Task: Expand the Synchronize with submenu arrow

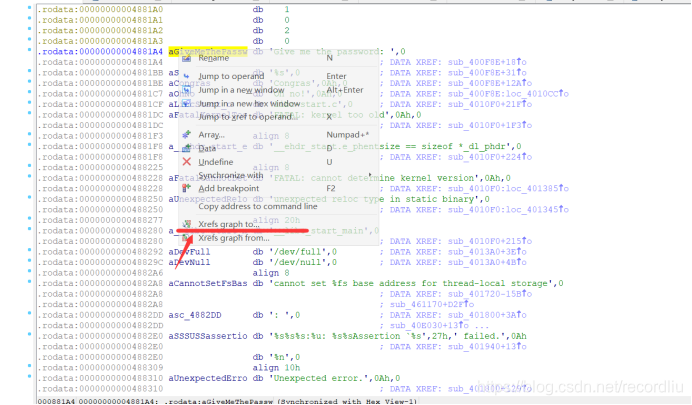Action: [x=370, y=175]
